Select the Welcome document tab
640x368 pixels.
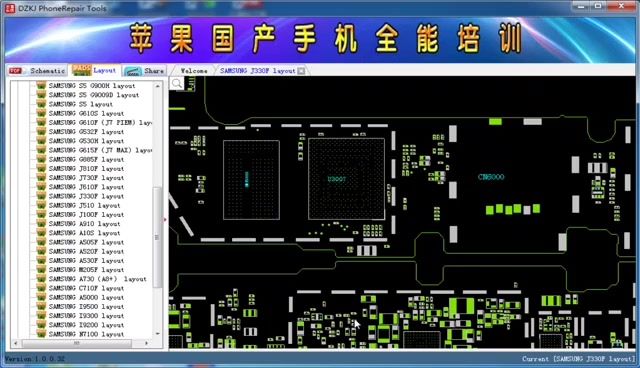tap(194, 71)
